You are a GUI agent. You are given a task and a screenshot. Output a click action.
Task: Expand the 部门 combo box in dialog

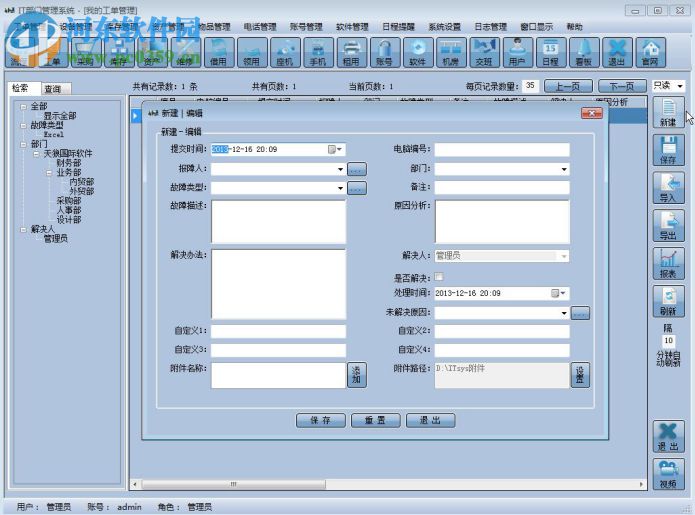point(564,169)
